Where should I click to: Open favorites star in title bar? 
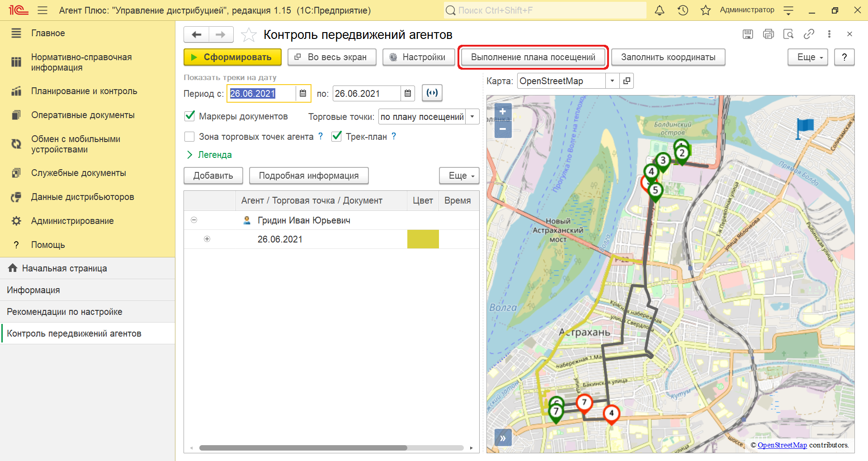pos(706,10)
